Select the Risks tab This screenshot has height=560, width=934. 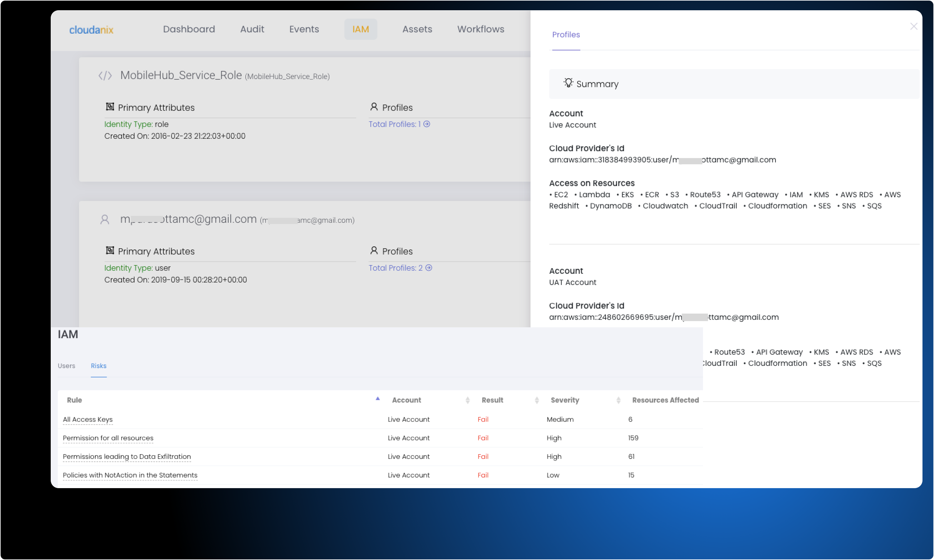[98, 366]
